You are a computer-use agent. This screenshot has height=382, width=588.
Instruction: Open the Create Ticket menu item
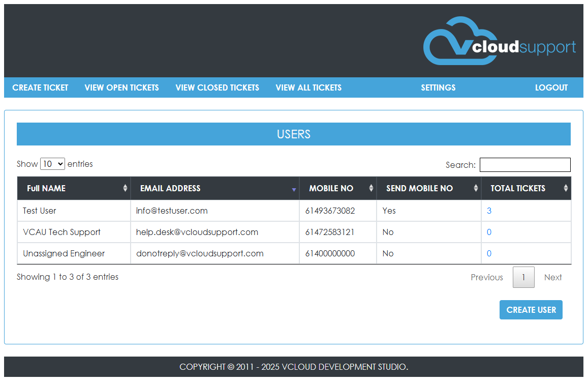click(x=40, y=87)
